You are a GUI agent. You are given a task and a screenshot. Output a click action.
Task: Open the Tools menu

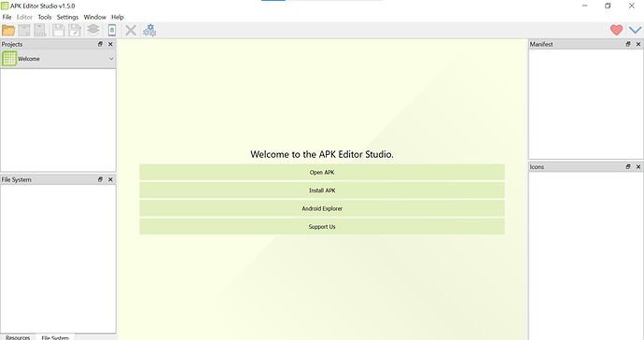click(45, 17)
